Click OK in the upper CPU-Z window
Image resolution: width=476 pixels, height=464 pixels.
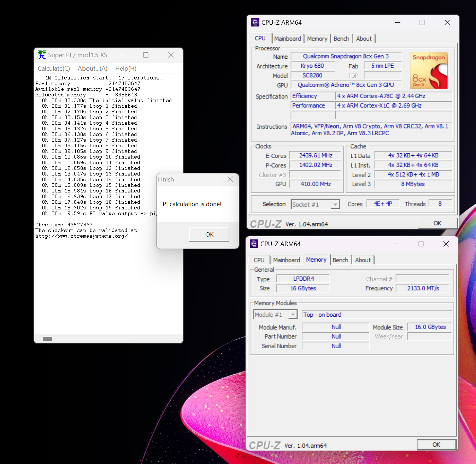[437, 223]
